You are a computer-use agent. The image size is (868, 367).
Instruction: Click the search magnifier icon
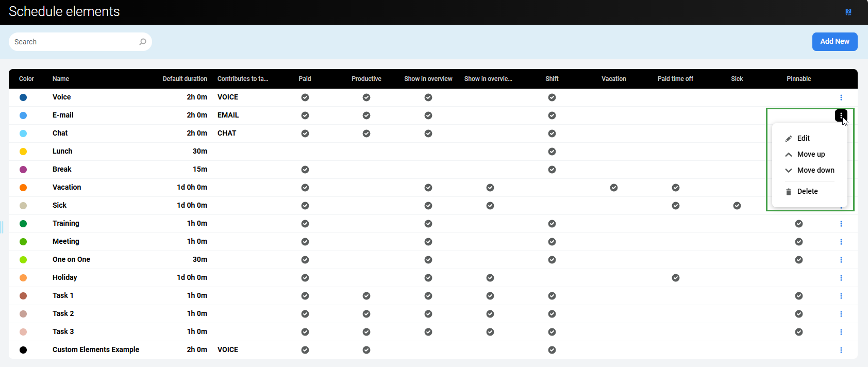[143, 42]
